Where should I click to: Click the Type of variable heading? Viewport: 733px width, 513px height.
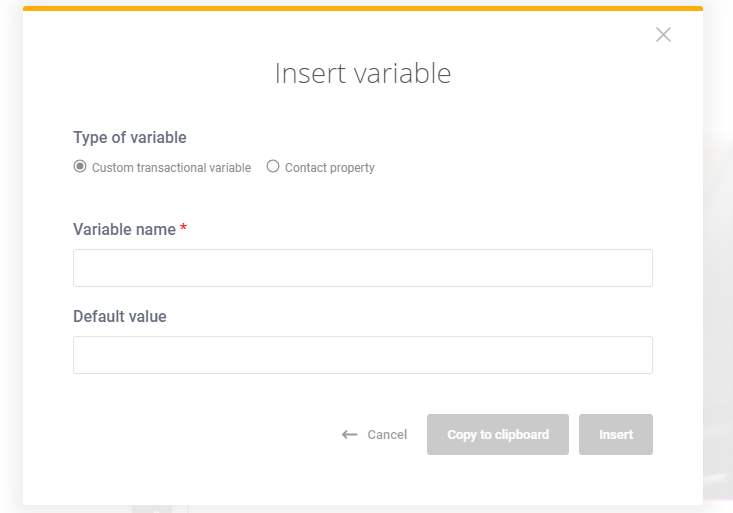[x=130, y=137]
